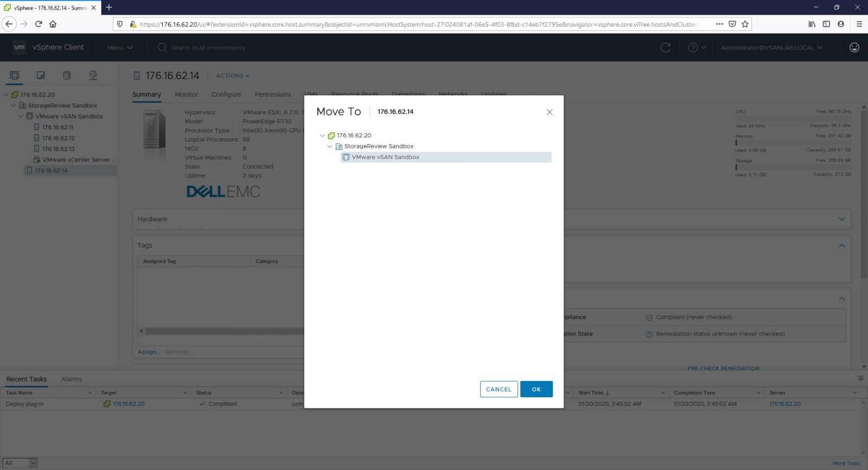This screenshot has width=868, height=470.
Task: Select VMware vSAN Sandbox as move destination
Action: 385,157
